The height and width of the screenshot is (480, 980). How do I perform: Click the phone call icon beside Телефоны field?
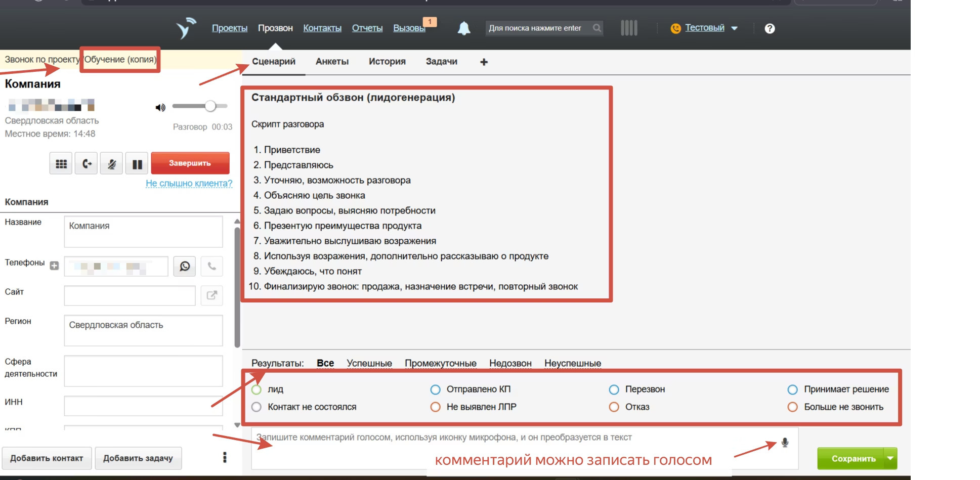coord(212,266)
